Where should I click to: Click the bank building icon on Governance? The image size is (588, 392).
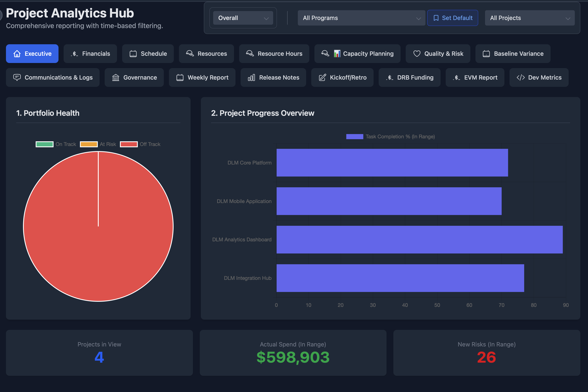116,77
